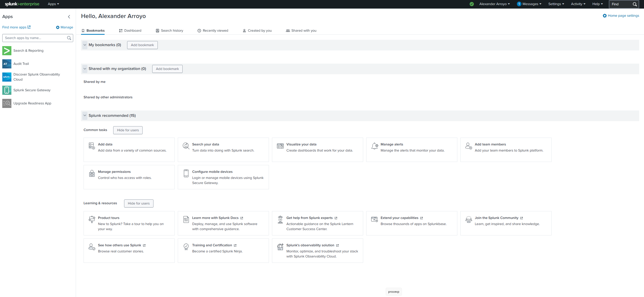Click the Audit Trail app icon
The image size is (644, 297).
[x=7, y=64]
